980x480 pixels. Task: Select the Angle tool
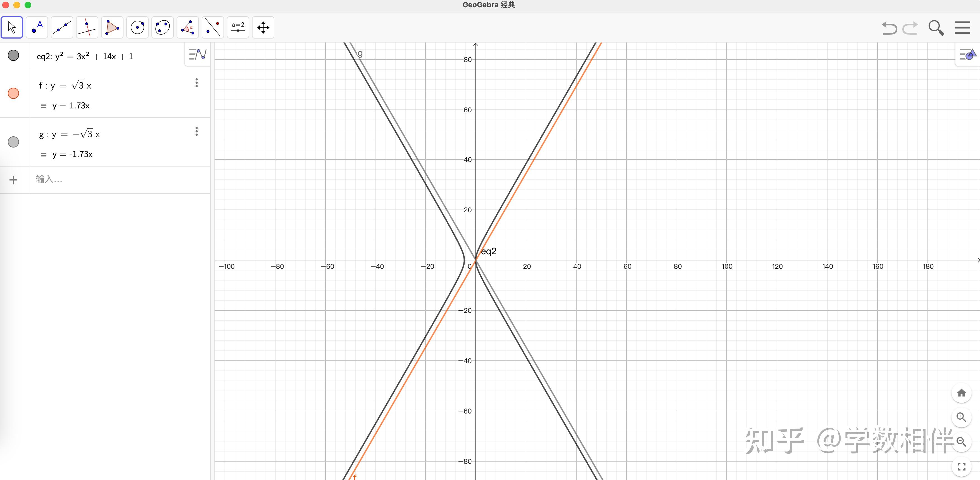click(x=187, y=27)
